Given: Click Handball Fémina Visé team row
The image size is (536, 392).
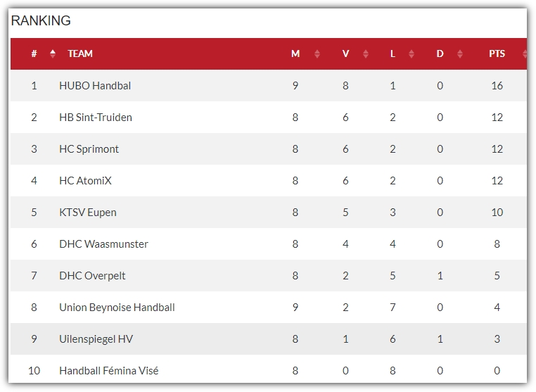Looking at the screenshot, I should 268,370.
